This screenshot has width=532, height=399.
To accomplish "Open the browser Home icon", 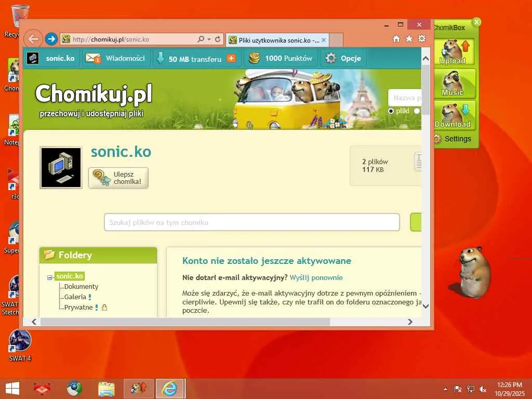I will 396,38.
